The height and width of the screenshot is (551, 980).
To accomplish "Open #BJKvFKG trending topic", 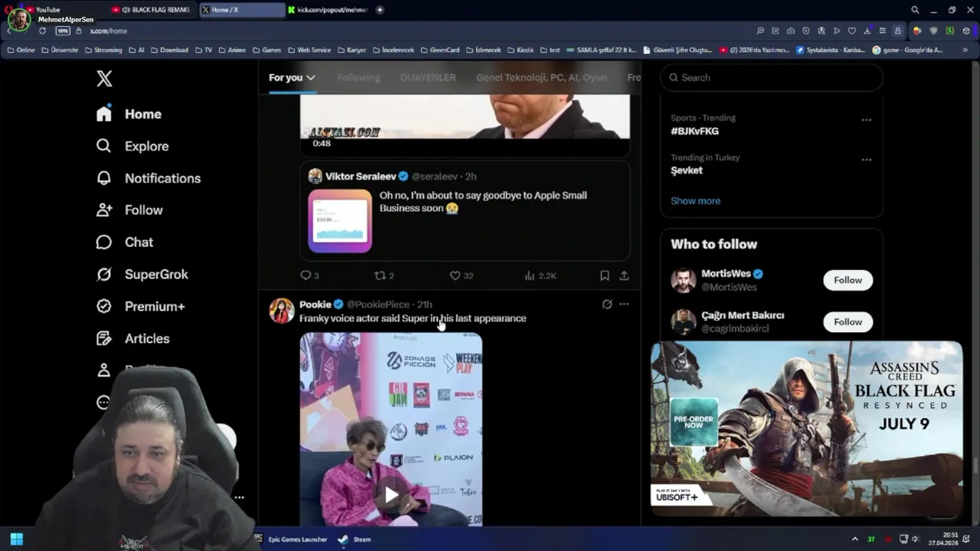I will [694, 131].
